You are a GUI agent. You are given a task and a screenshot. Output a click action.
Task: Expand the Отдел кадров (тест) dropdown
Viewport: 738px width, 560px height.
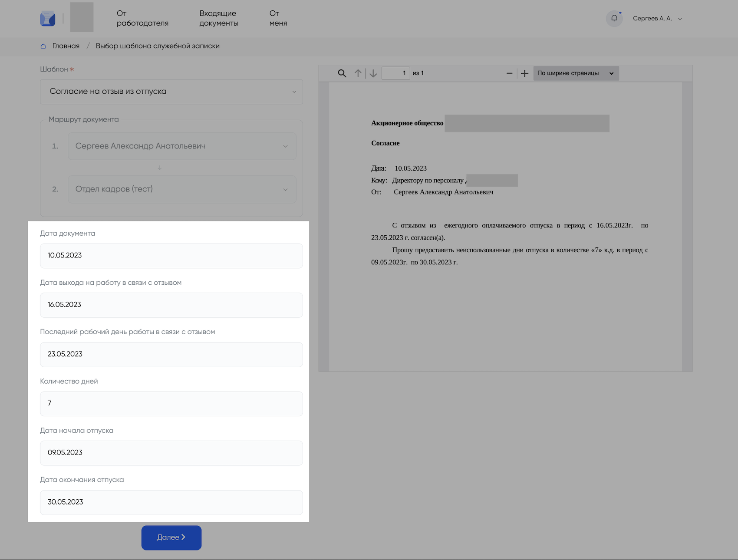click(181, 189)
